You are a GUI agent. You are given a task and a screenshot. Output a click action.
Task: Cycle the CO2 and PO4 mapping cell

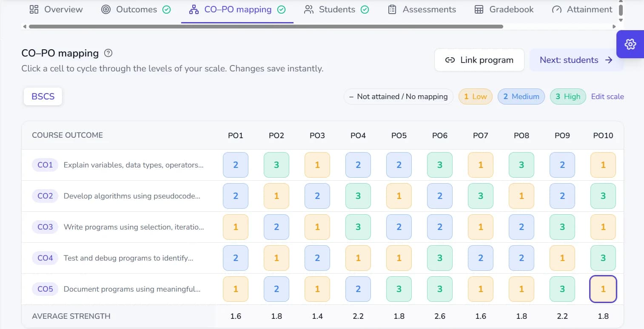[358, 196]
